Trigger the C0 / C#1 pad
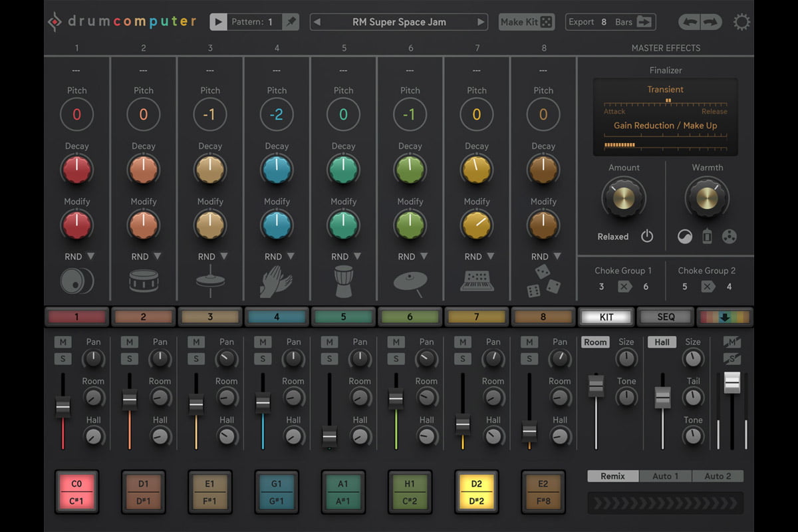 click(x=76, y=492)
